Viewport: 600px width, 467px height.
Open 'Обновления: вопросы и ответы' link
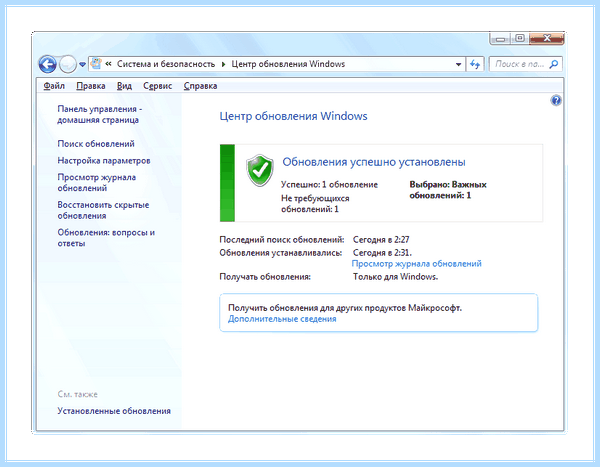(106, 238)
